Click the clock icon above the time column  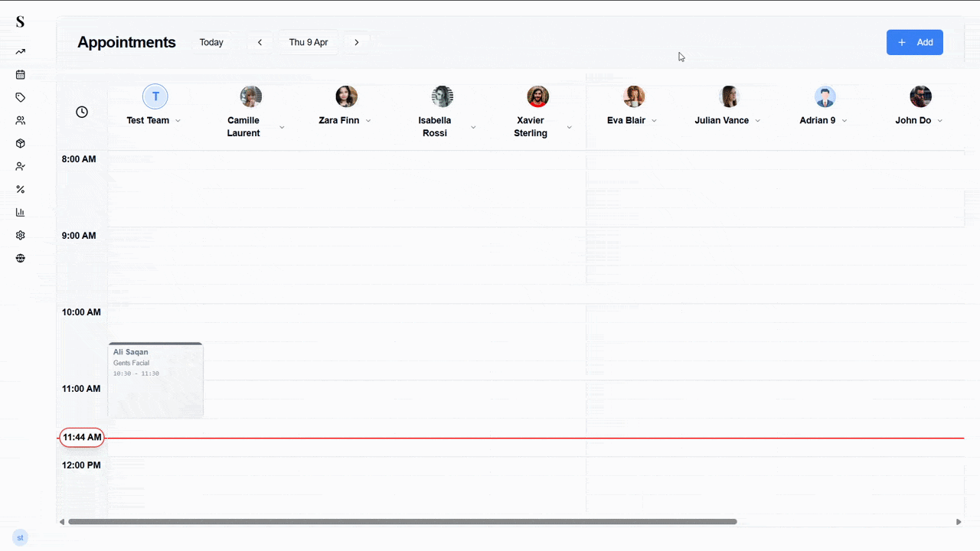tap(82, 112)
